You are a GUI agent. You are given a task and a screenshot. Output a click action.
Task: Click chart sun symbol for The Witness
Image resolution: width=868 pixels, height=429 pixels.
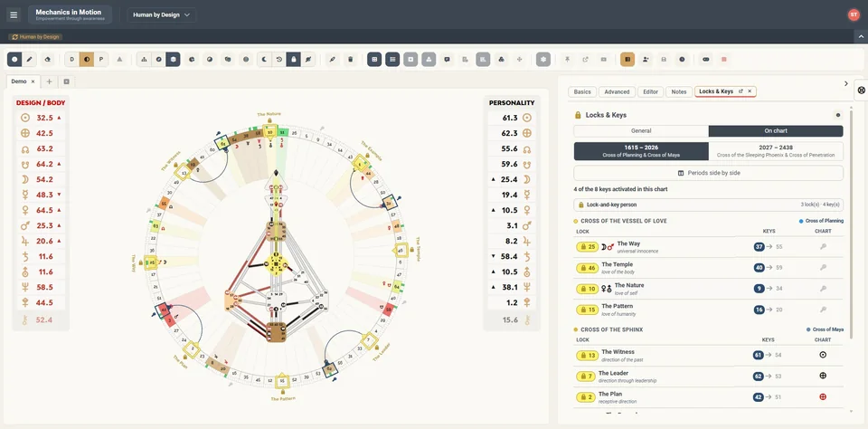pyautogui.click(x=823, y=355)
